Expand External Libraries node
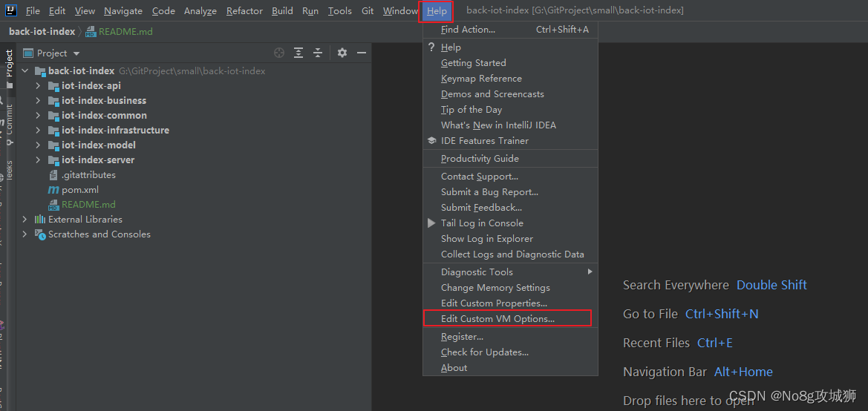Image resolution: width=868 pixels, height=411 pixels. click(x=25, y=220)
